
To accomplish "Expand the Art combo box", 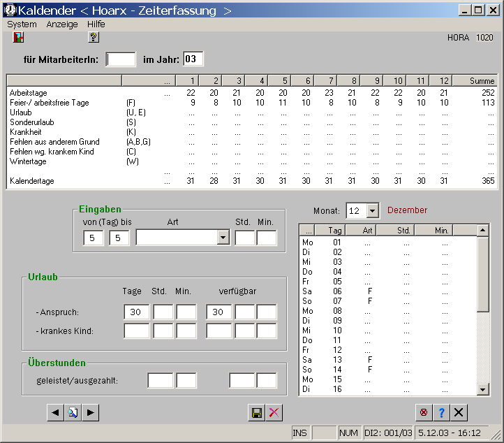I will [x=223, y=238].
